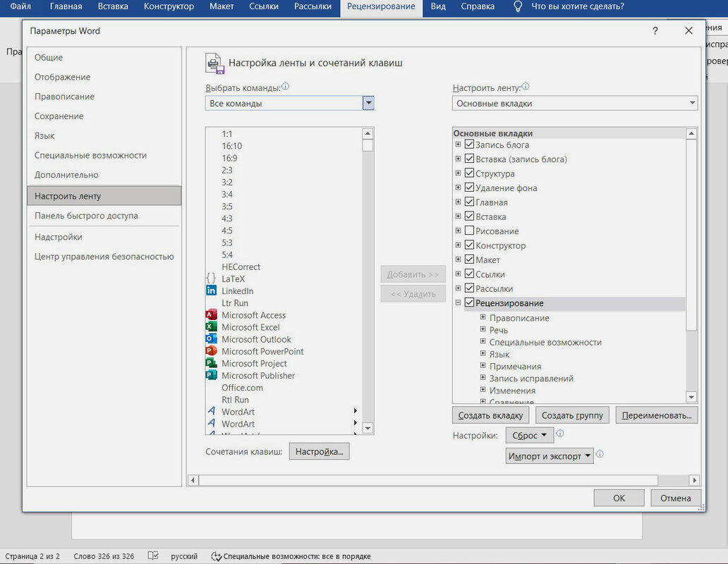Enable the Рисование tab checkbox

pos(469,231)
